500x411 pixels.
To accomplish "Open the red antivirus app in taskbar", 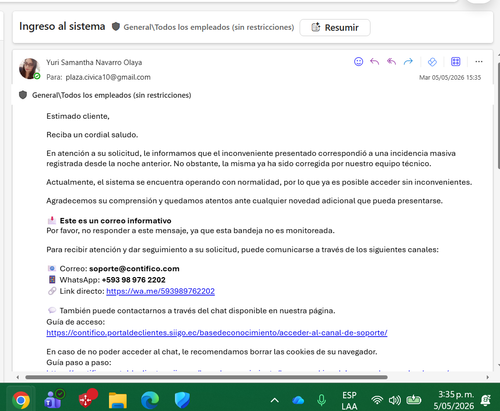I will click(87, 399).
